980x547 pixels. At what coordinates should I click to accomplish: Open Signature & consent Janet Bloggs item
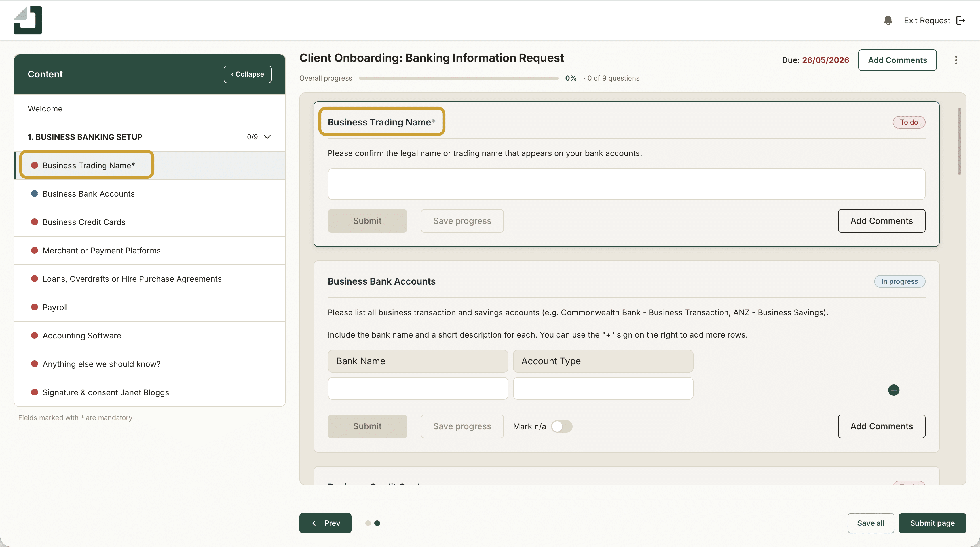click(x=149, y=392)
